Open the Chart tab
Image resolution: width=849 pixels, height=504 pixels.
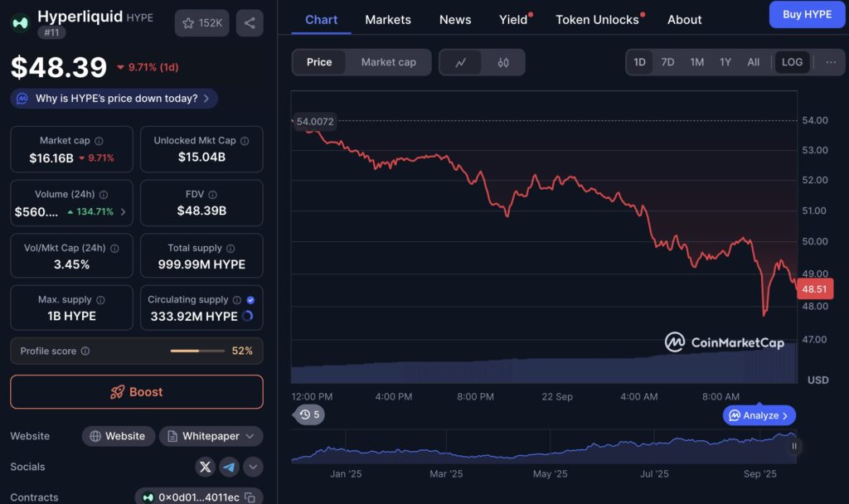[321, 20]
